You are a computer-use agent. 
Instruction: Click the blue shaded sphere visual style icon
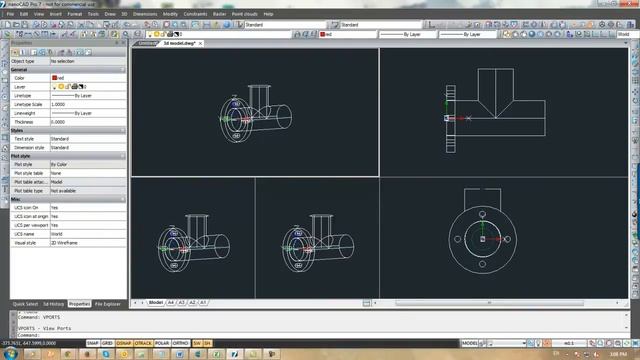pyautogui.click(x=532, y=35)
